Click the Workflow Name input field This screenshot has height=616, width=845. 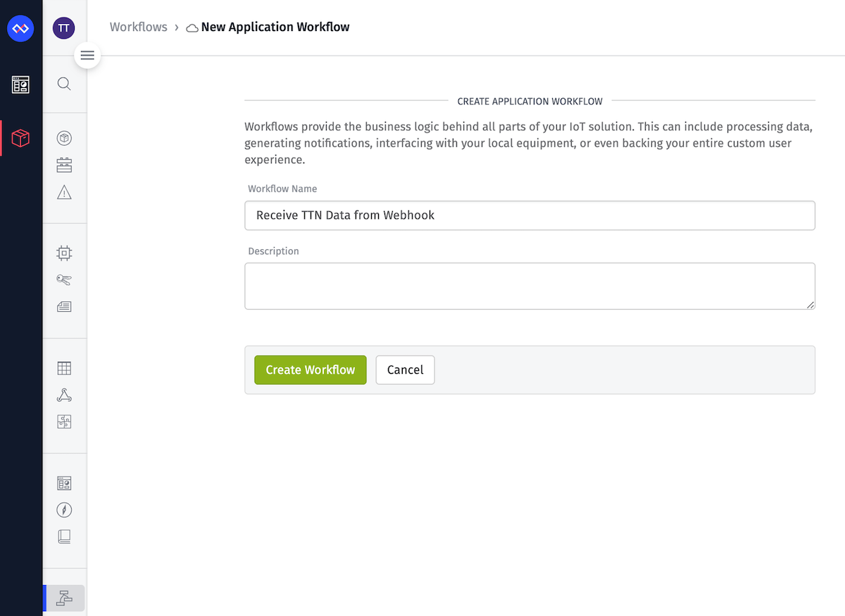(x=530, y=215)
